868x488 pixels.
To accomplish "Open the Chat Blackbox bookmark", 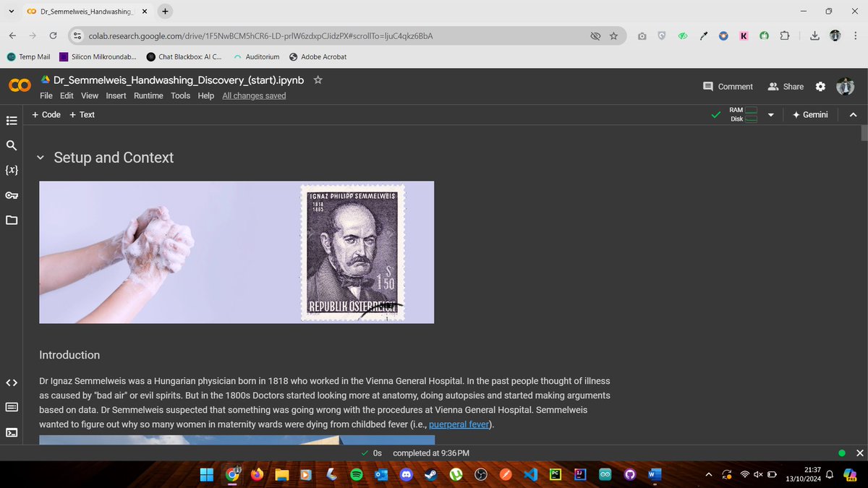I will click(184, 56).
